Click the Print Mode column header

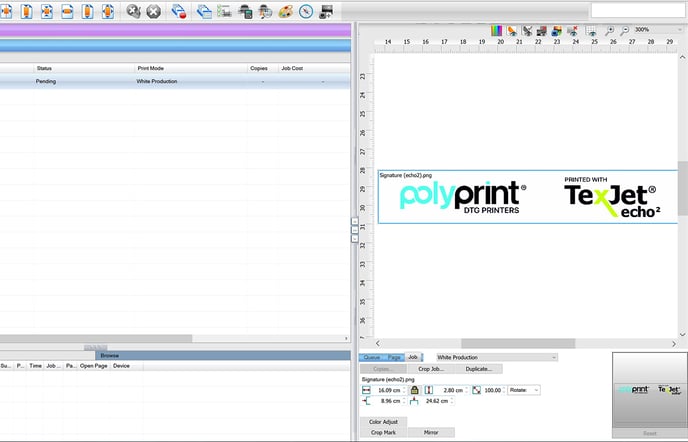click(191, 68)
